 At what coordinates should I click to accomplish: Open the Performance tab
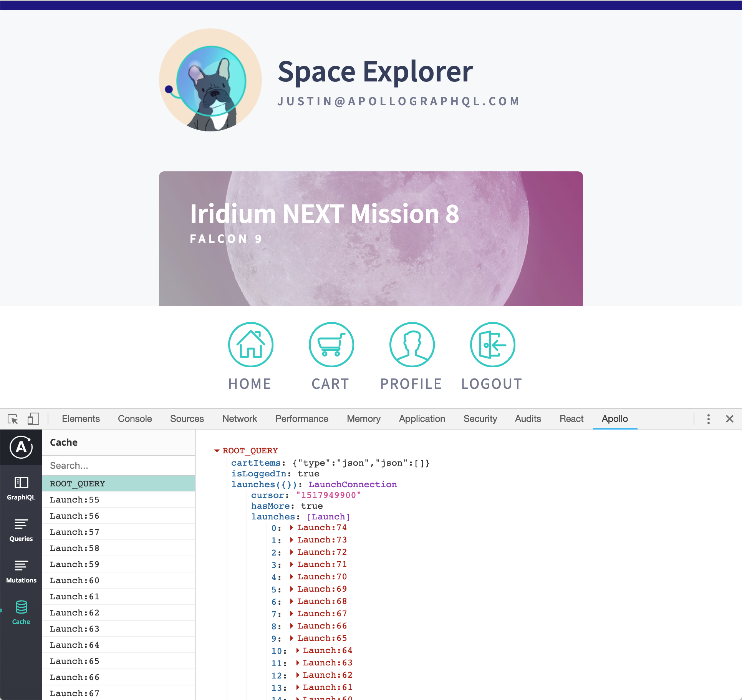tap(302, 419)
